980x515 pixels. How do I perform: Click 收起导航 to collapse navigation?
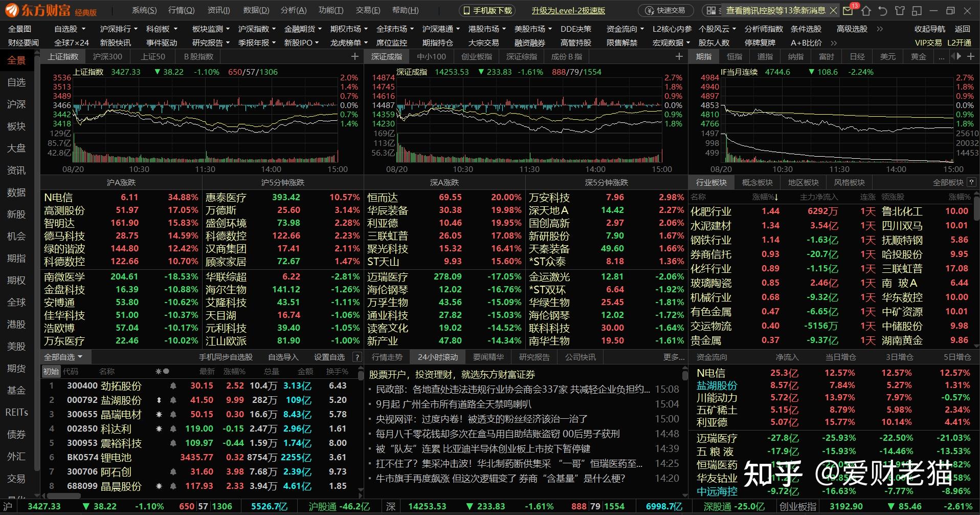[930, 29]
